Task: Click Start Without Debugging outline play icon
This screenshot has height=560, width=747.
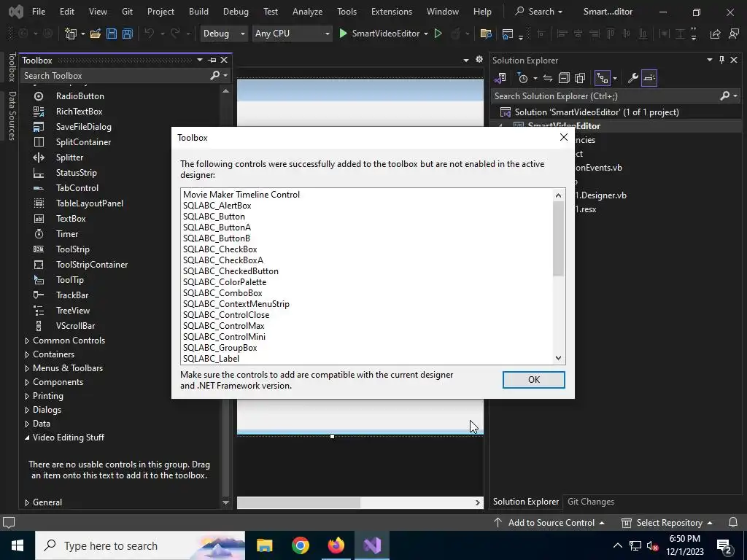Action: (x=438, y=34)
